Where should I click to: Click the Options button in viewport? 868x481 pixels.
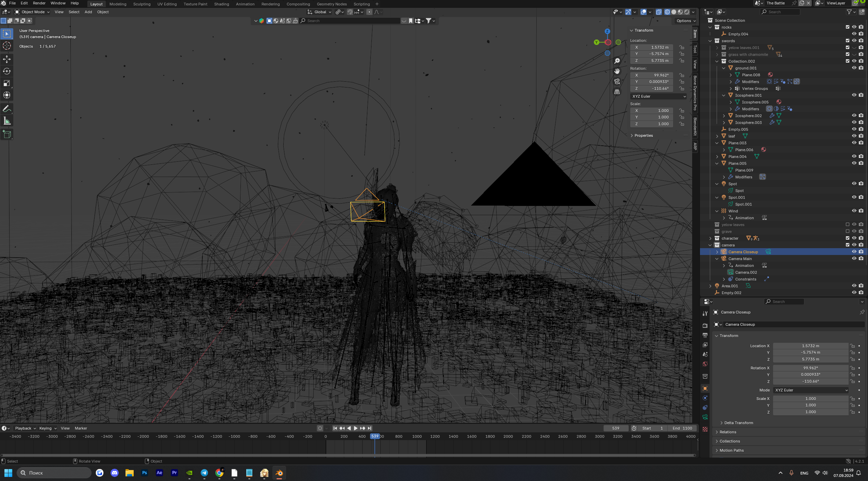click(686, 21)
